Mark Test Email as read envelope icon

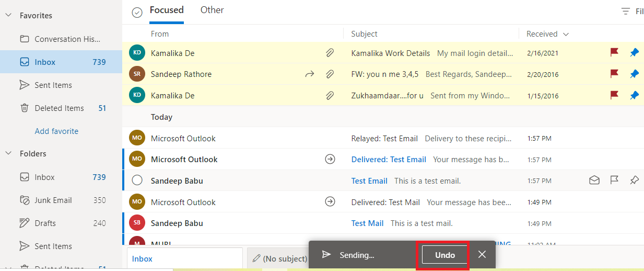point(594,180)
